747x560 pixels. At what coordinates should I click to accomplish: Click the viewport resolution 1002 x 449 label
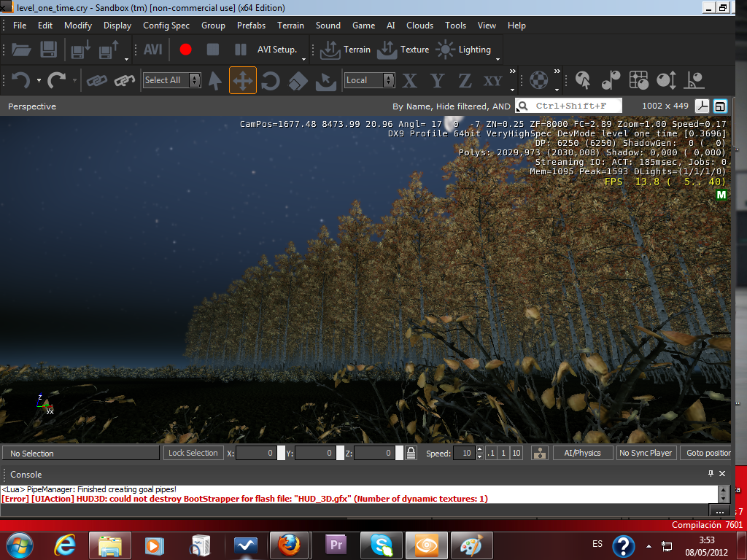(665, 106)
